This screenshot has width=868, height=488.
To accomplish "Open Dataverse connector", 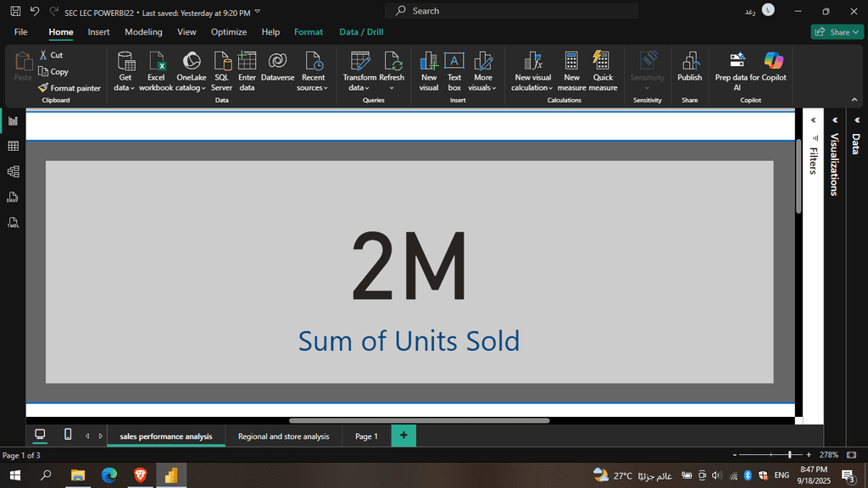I will pos(277,63).
